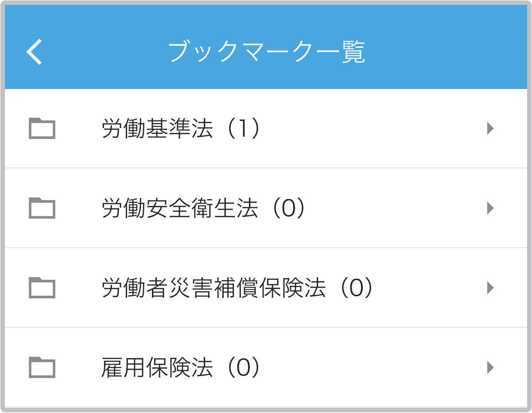The width and height of the screenshot is (532, 413).
Task: Select the folder icon for 労働者災害補償保険法
Action: [x=42, y=288]
